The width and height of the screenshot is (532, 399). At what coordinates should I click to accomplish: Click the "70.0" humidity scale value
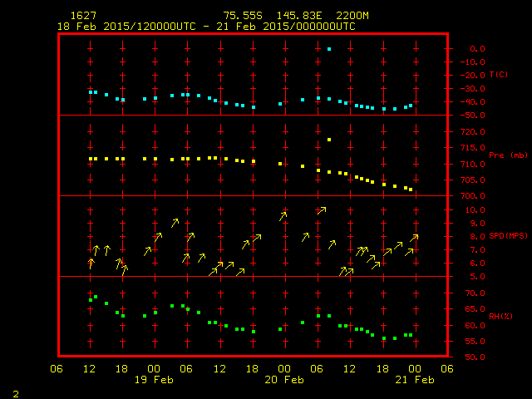click(475, 293)
